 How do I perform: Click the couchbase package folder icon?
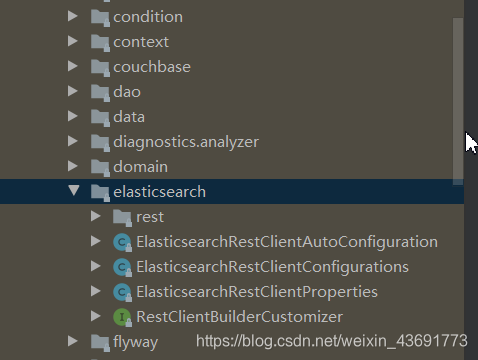coord(100,67)
